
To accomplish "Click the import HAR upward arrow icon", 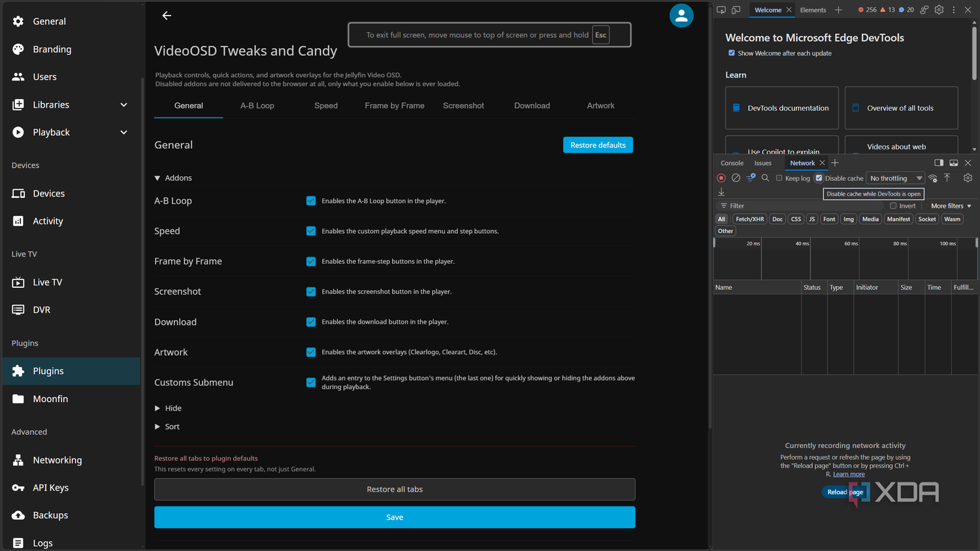I will coord(947,178).
